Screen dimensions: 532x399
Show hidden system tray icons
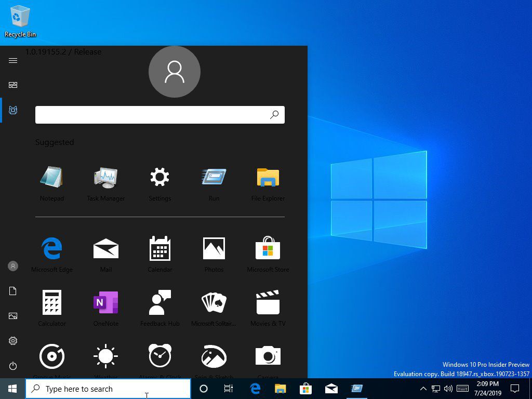pyautogui.click(x=423, y=389)
